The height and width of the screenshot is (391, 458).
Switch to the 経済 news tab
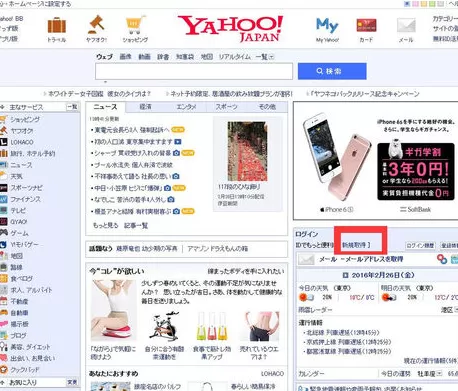[145, 107]
